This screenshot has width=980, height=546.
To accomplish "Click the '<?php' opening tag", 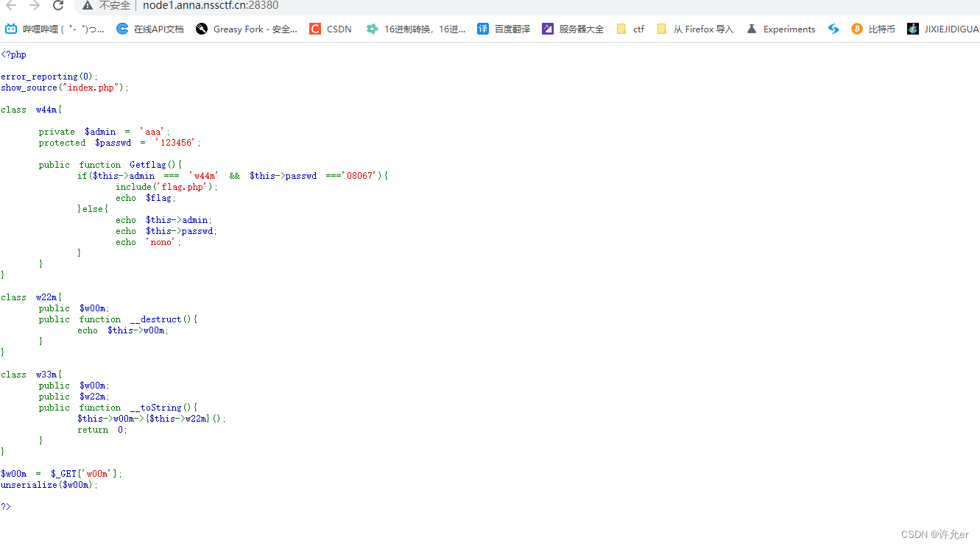I will pos(13,54).
